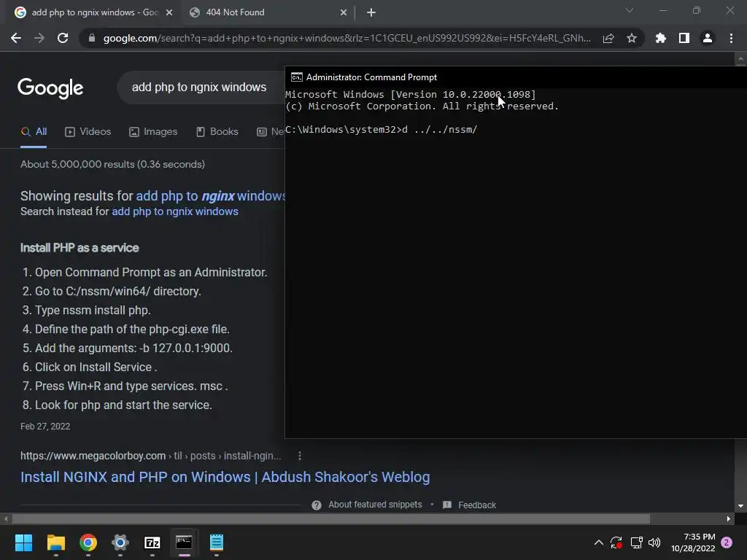Click the 'Feb 27, 2022' date text

(45, 427)
